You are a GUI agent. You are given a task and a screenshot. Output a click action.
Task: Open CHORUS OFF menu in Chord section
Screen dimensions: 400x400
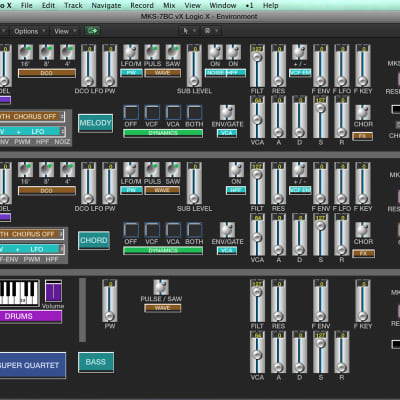coord(32,234)
